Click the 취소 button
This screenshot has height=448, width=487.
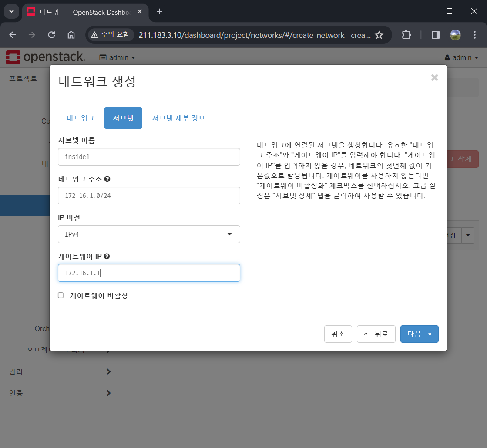pos(338,334)
